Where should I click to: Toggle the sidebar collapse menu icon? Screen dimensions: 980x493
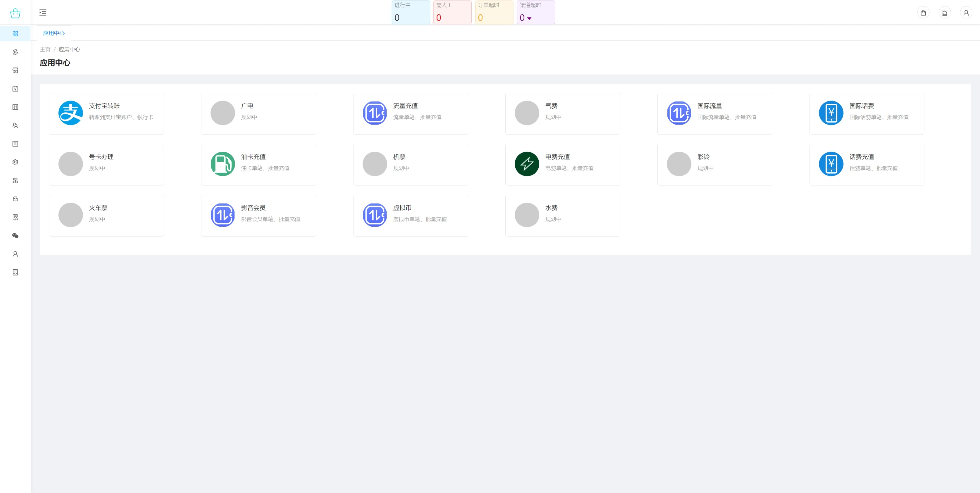point(43,13)
